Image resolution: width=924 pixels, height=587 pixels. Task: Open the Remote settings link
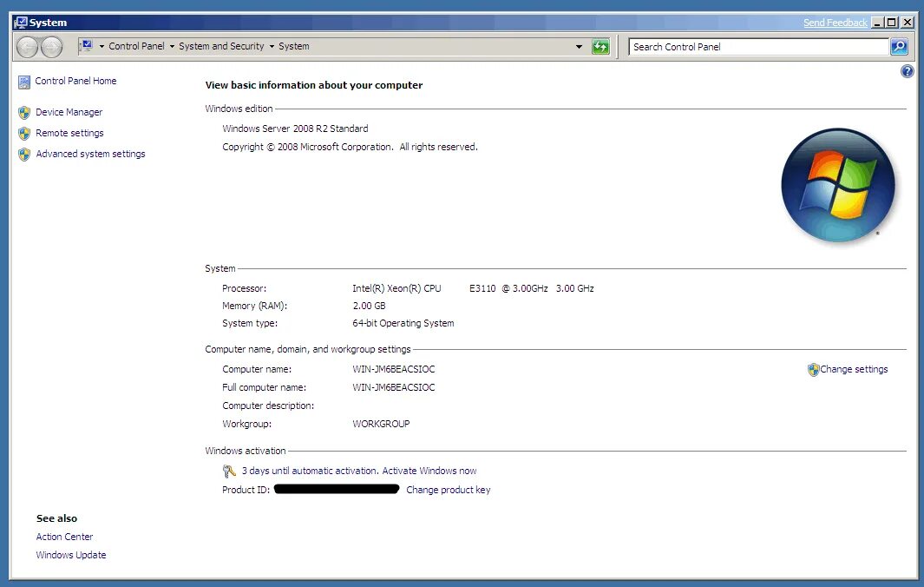(x=69, y=133)
